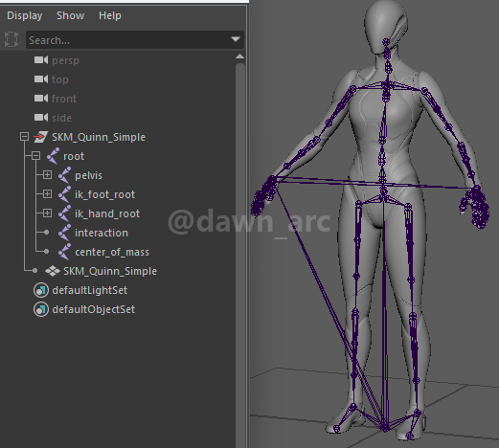Image resolution: width=499 pixels, height=448 pixels.
Task: Click the front camera icon
Action: pyautogui.click(x=41, y=99)
